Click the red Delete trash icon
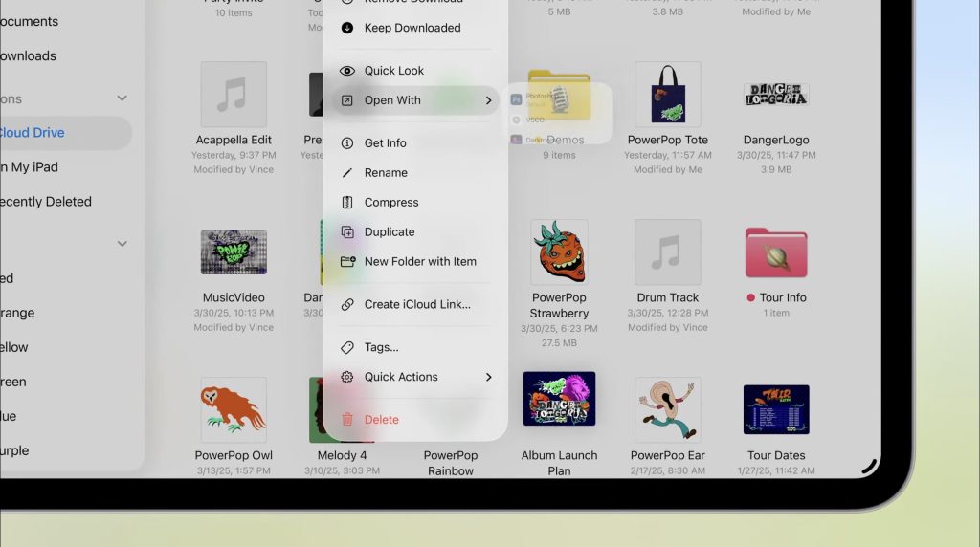The height and width of the screenshot is (547, 980). point(347,420)
